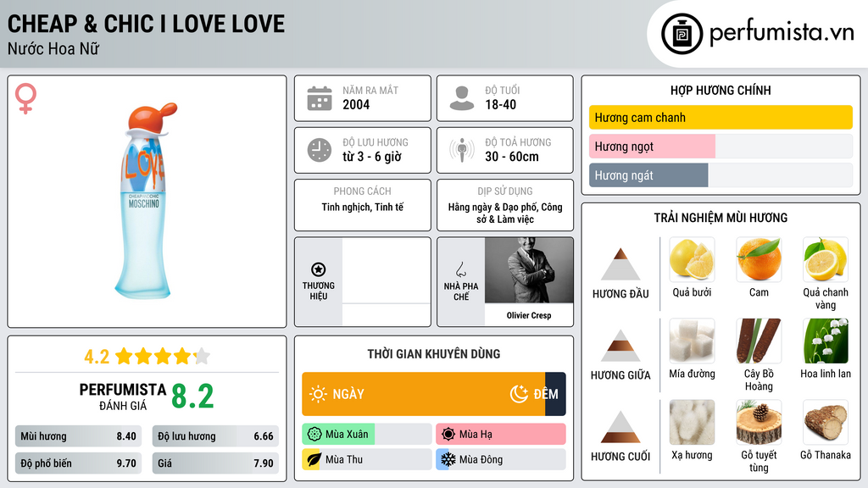Click the flower icon for Mùa Xuân
The width and height of the screenshot is (868, 488).
coord(314,435)
